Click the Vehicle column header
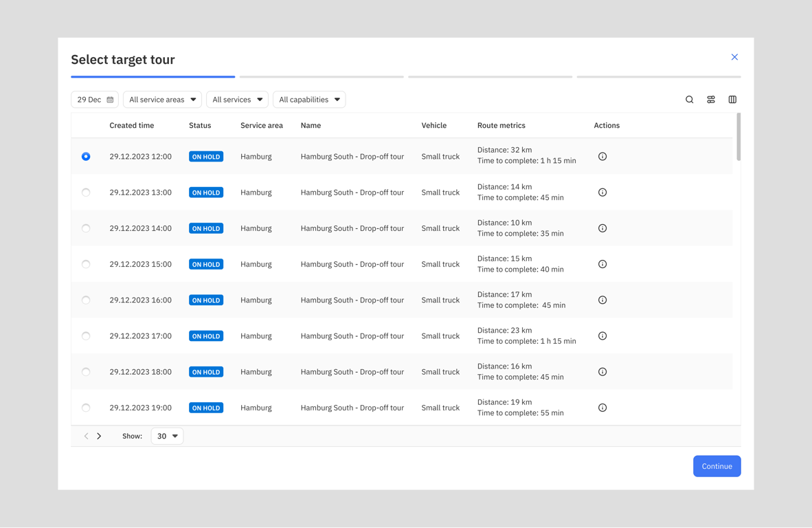The width and height of the screenshot is (812, 528). pyautogui.click(x=434, y=125)
